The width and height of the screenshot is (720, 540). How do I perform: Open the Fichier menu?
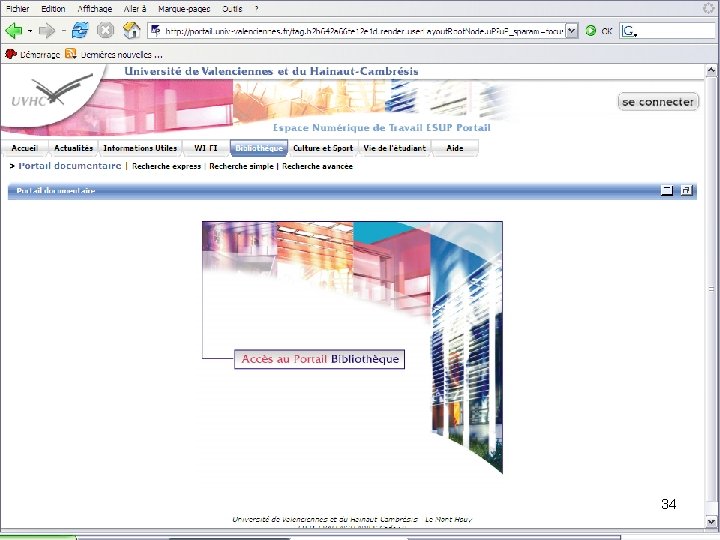17,9
